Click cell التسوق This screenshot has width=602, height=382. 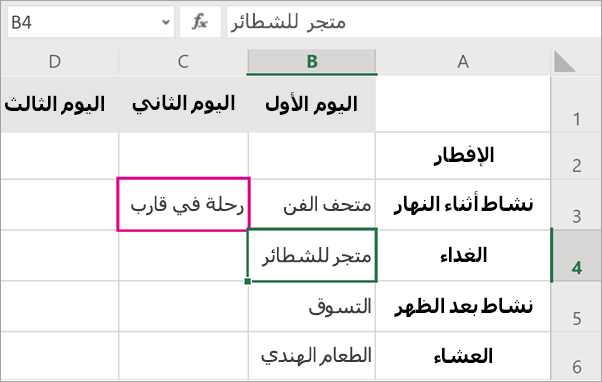click(x=312, y=306)
